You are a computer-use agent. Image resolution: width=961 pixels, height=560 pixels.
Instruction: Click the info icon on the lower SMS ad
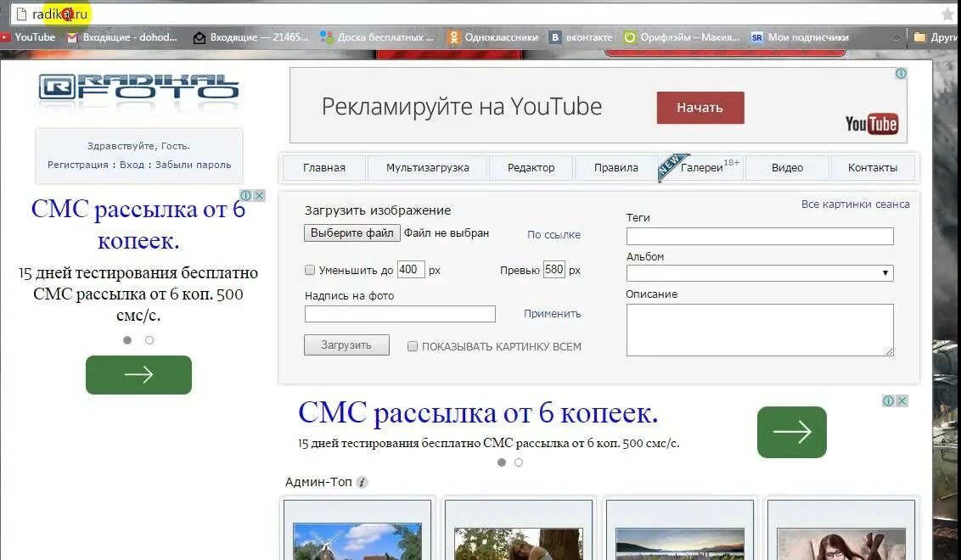(888, 400)
